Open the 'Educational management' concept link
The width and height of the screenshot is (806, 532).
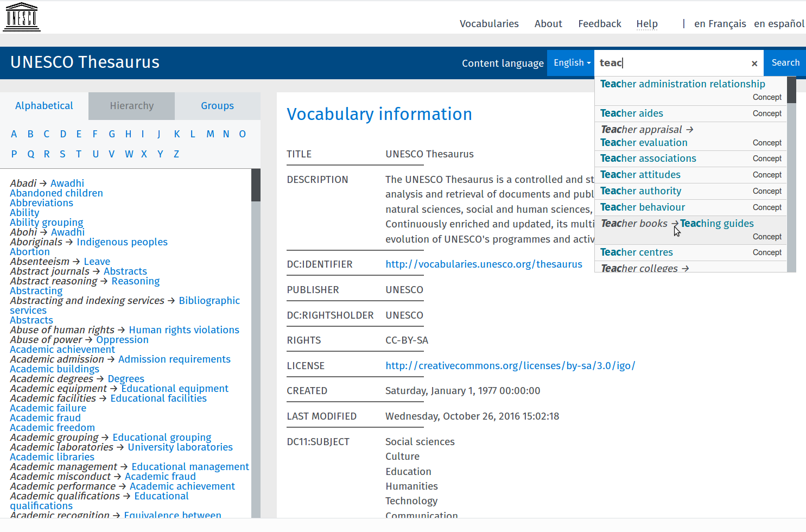[190, 467]
